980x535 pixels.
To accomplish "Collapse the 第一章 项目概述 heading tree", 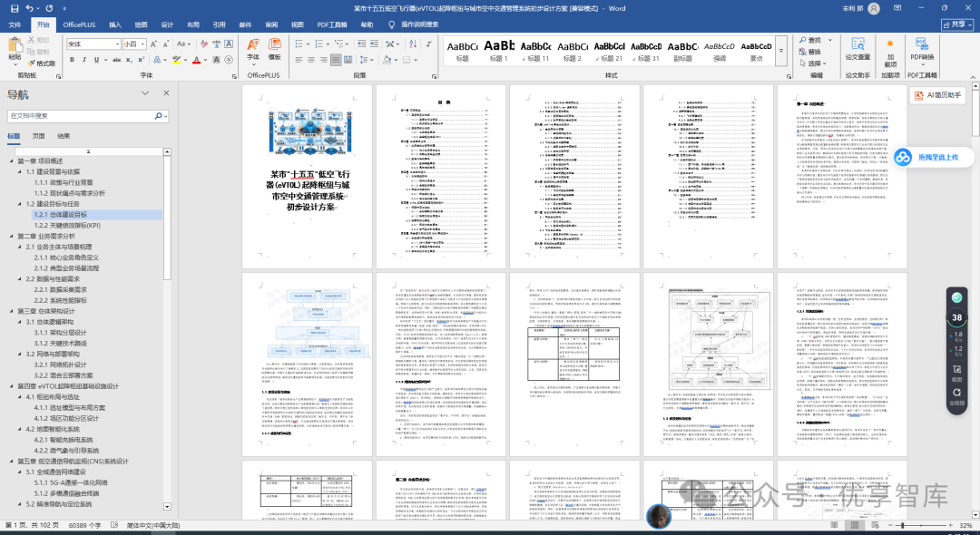I will tap(12, 161).
